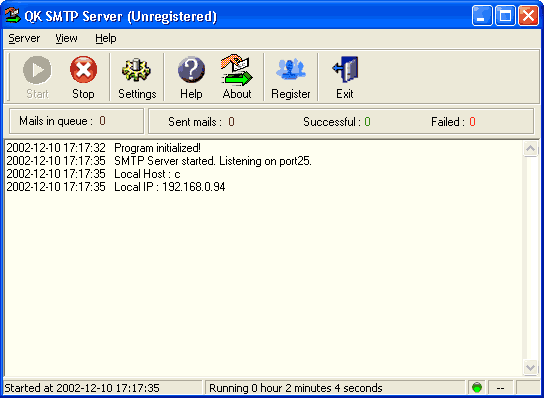Open Settings via the gear icon
This screenshot has height=398, width=544.
point(136,70)
